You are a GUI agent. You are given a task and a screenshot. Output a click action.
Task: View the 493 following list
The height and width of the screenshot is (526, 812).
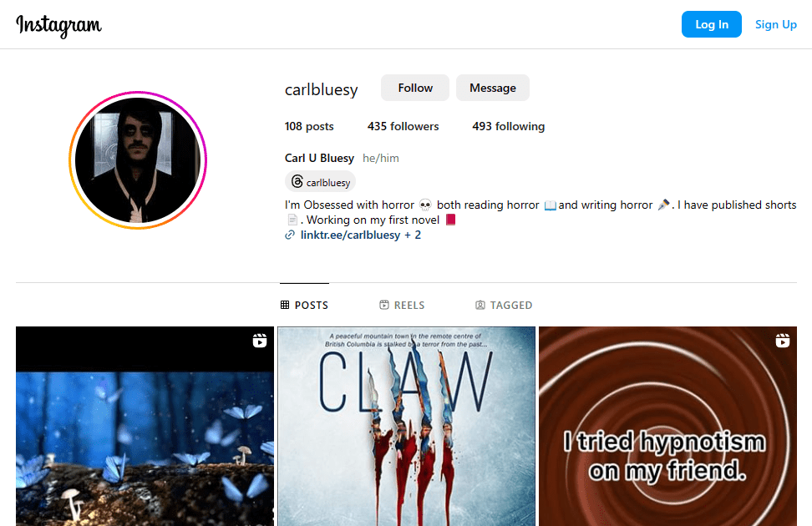509,126
